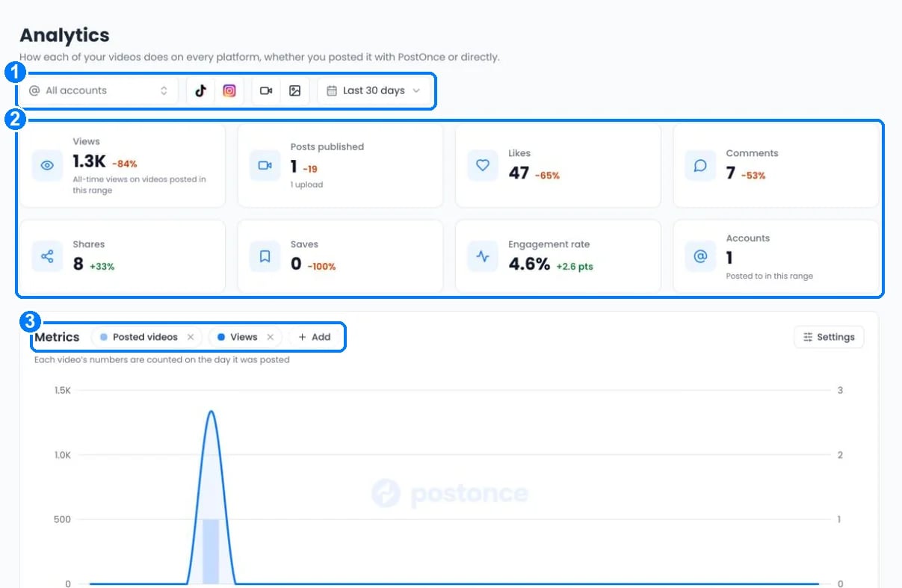
Task: Toggle the Instagram platform filter
Action: pyautogui.click(x=229, y=90)
